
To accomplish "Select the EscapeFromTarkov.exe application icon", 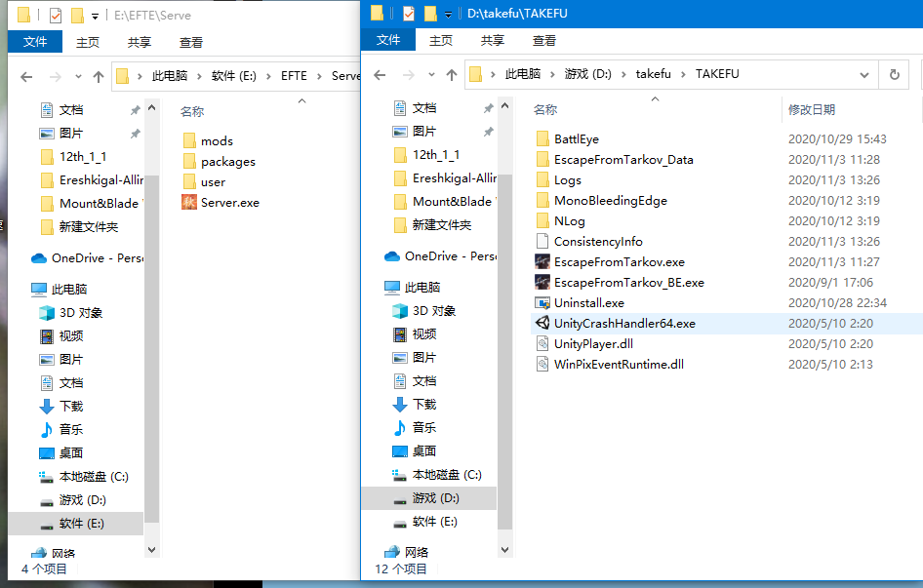I will [542, 262].
